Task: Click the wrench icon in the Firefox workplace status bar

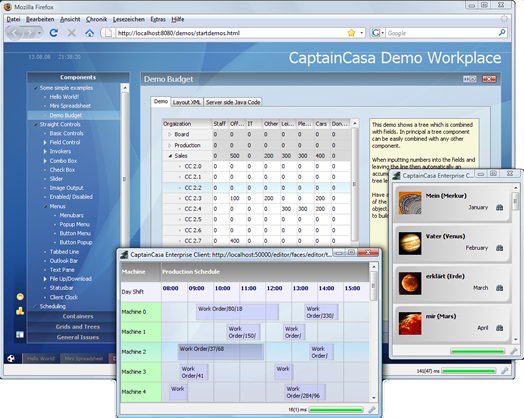Action: 505,371
